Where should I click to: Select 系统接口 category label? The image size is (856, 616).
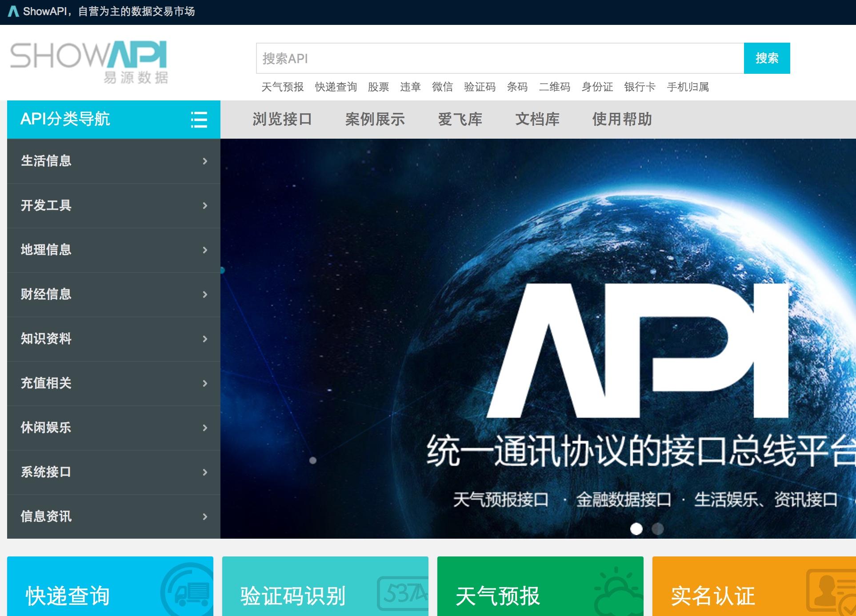click(x=46, y=472)
